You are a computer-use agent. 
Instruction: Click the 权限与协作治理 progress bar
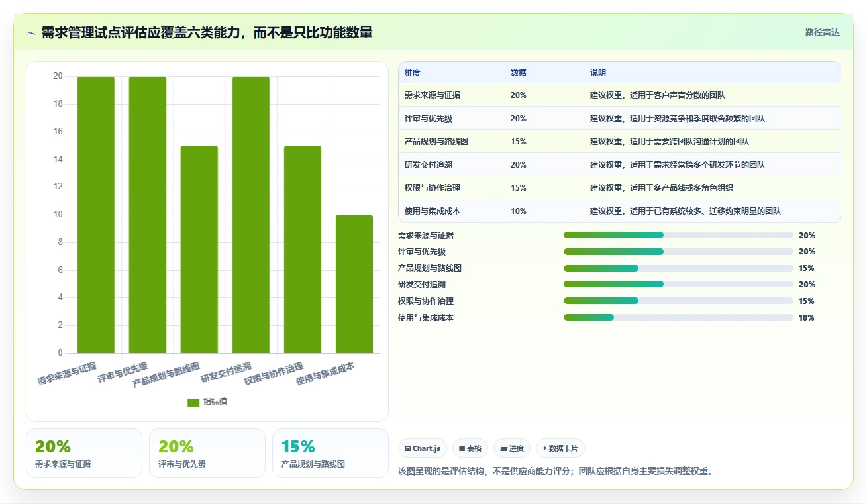tap(678, 301)
